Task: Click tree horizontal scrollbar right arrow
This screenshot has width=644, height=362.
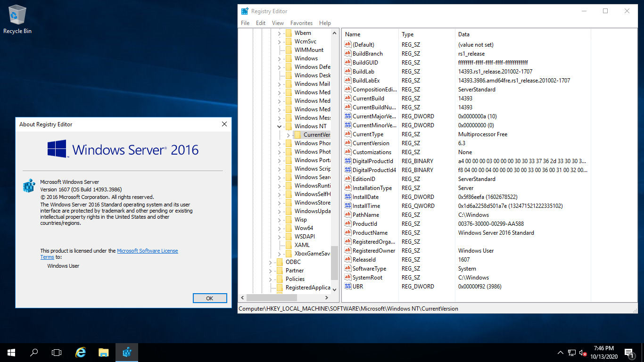Action: point(327,297)
